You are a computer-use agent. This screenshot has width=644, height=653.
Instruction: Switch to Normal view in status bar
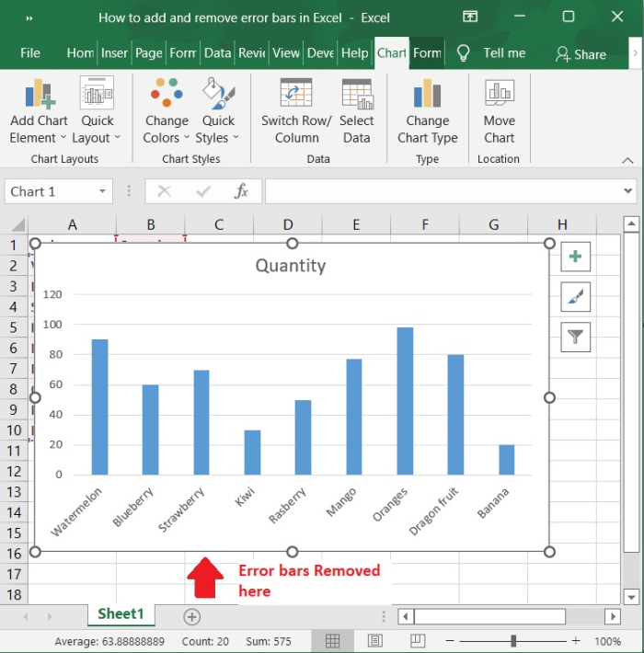pos(332,641)
